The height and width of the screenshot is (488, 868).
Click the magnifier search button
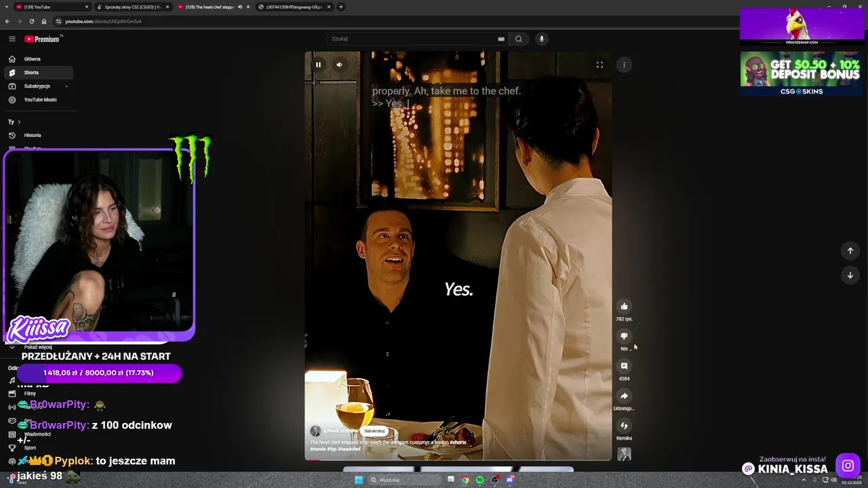coord(518,39)
